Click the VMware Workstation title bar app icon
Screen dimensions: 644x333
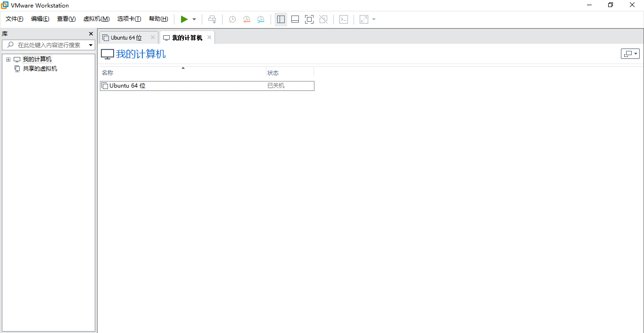[5, 5]
